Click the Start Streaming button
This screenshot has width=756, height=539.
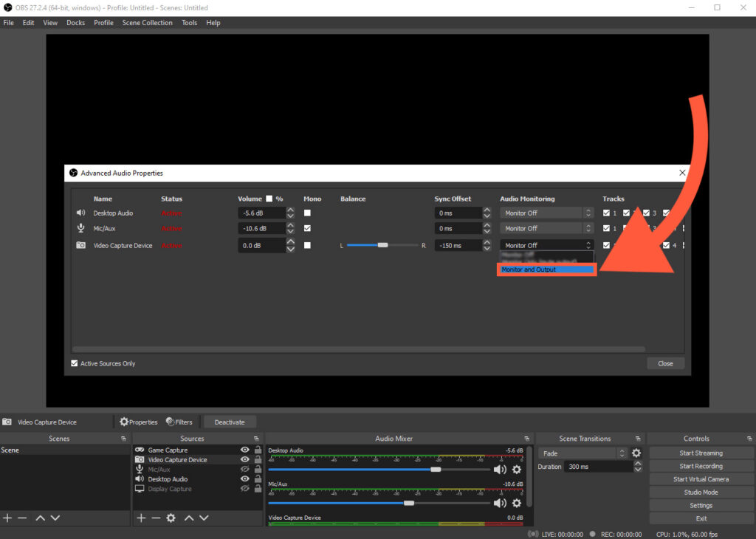pyautogui.click(x=701, y=453)
